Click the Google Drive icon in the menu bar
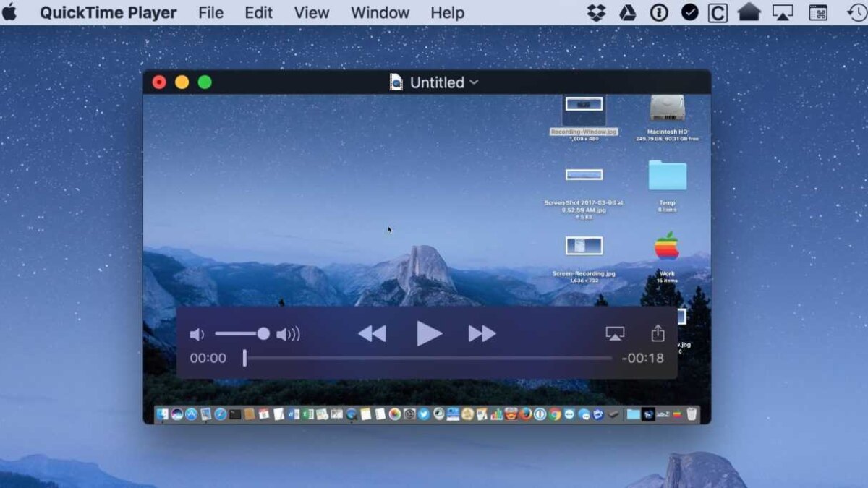The height and width of the screenshot is (488, 868). pyautogui.click(x=626, y=12)
